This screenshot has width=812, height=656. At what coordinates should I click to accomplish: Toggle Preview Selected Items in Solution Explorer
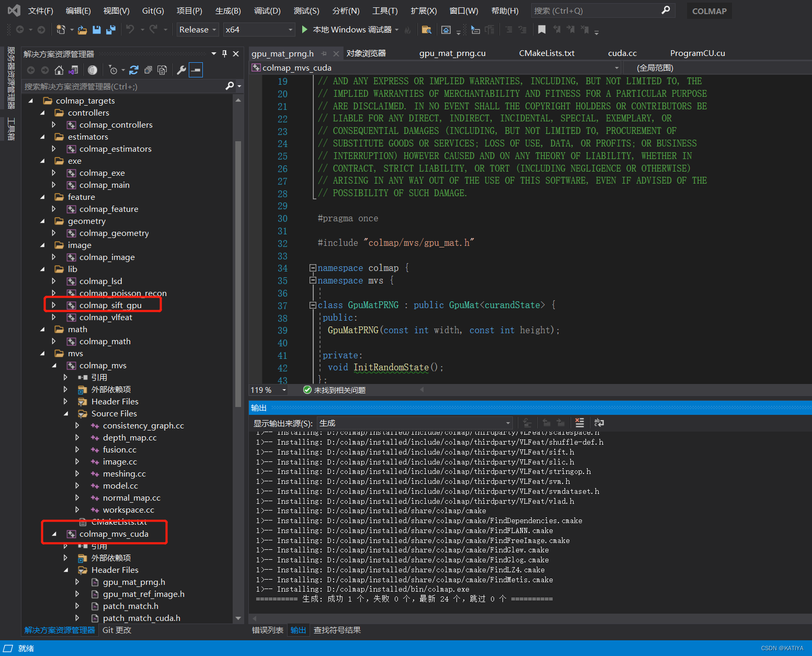point(196,70)
